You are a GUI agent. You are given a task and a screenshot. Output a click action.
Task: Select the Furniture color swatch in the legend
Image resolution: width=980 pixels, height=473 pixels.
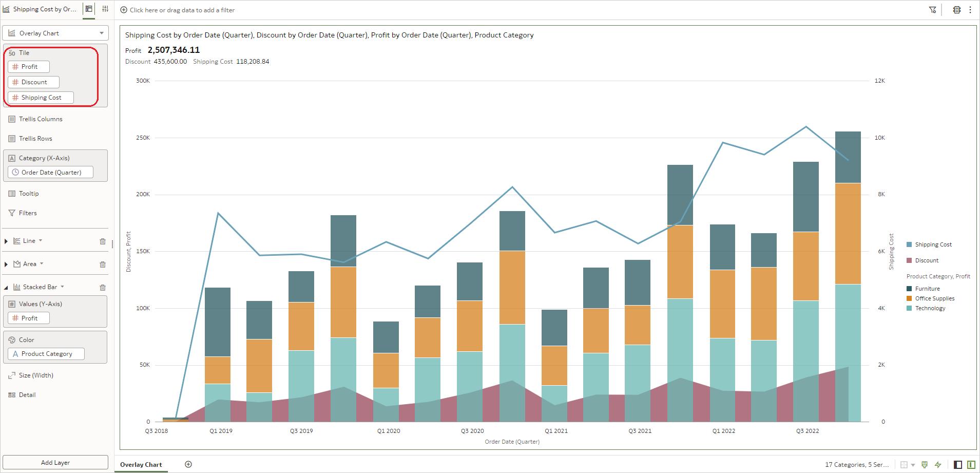pyautogui.click(x=909, y=288)
